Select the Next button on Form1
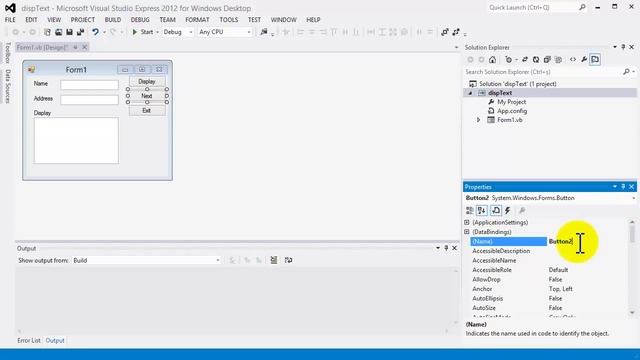The width and height of the screenshot is (640, 360). 147,96
